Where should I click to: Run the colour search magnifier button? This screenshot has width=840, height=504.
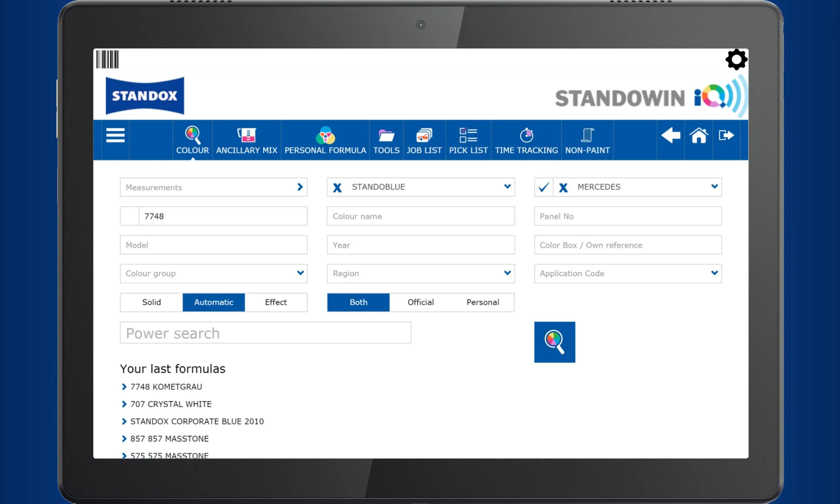pos(554,342)
